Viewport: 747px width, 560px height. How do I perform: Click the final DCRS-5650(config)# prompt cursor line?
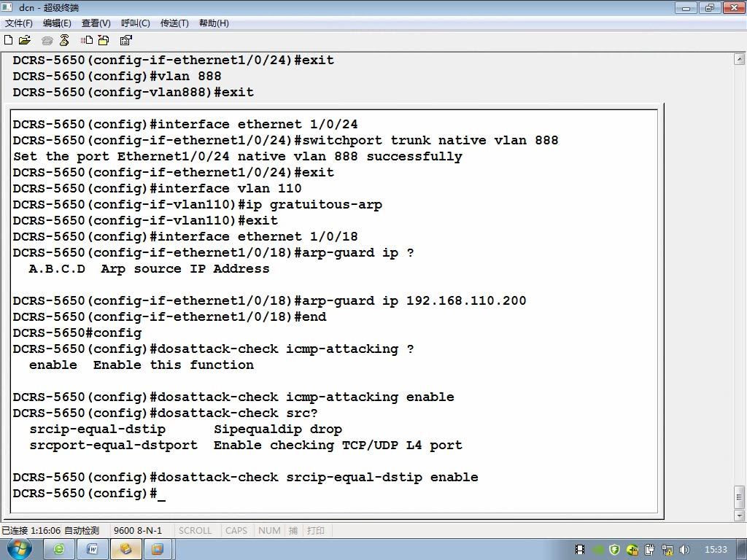pyautogui.click(x=89, y=494)
